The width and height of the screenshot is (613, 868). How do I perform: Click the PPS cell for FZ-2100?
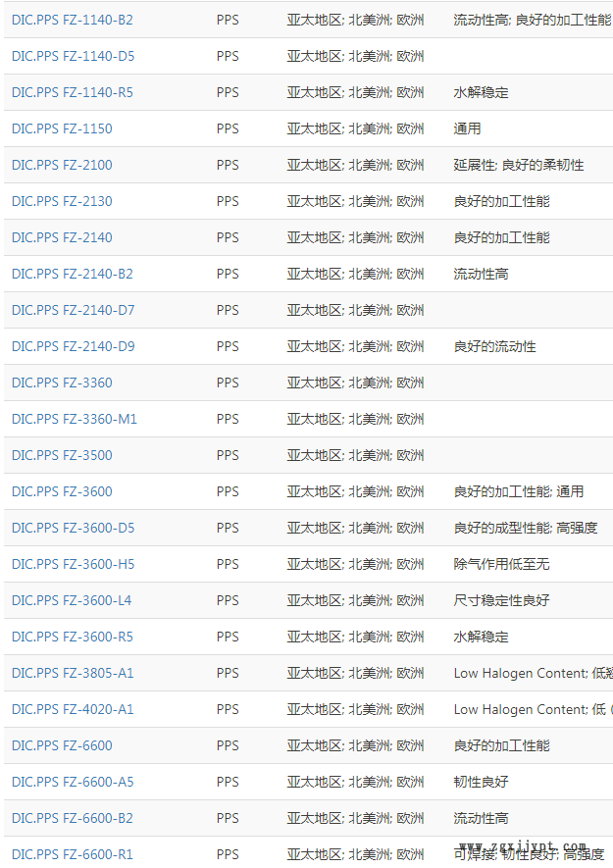(x=228, y=165)
